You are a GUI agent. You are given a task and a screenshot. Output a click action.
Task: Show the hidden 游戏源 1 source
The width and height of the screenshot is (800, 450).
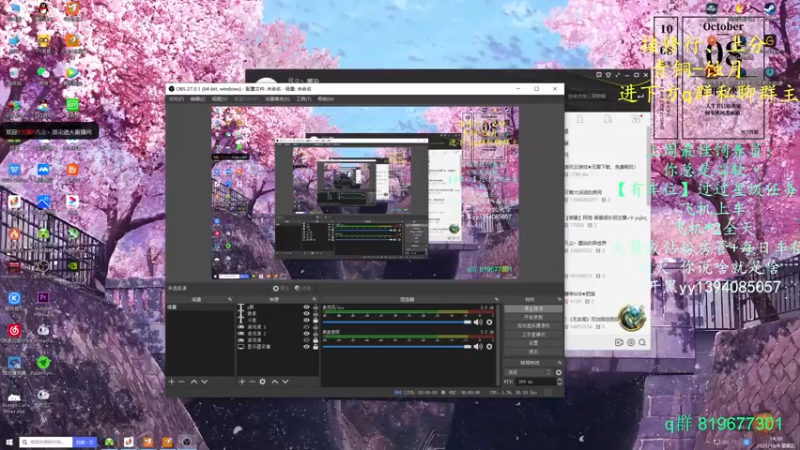tap(306, 327)
